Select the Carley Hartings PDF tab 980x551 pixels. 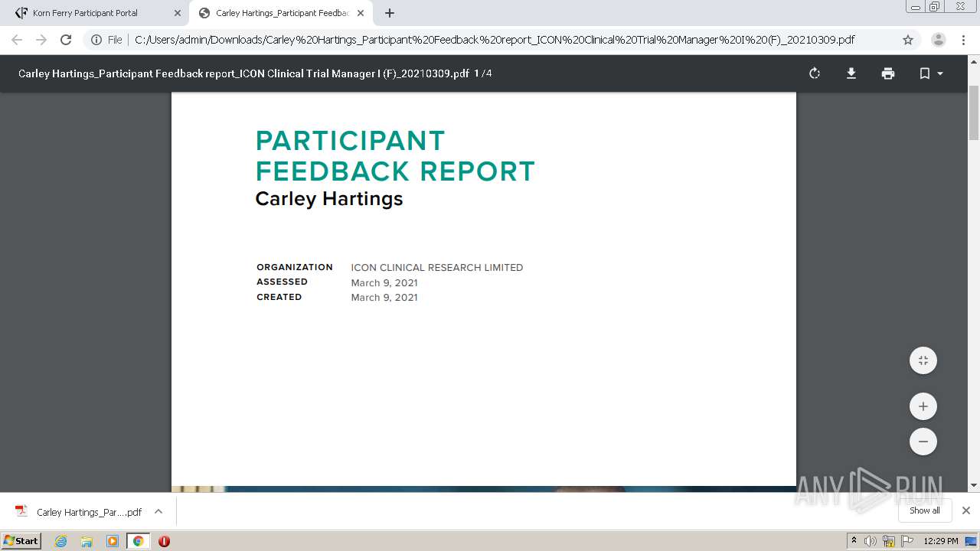[280, 13]
